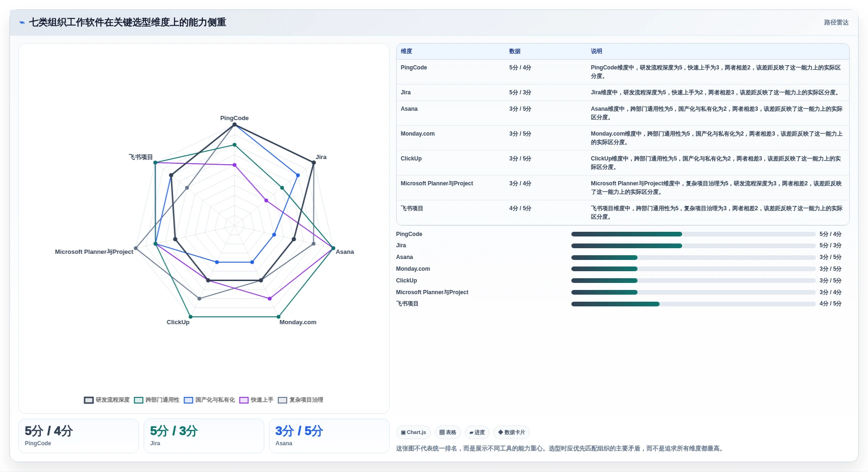Click the 说明 column header
This screenshot has width=868, height=472.
point(597,52)
